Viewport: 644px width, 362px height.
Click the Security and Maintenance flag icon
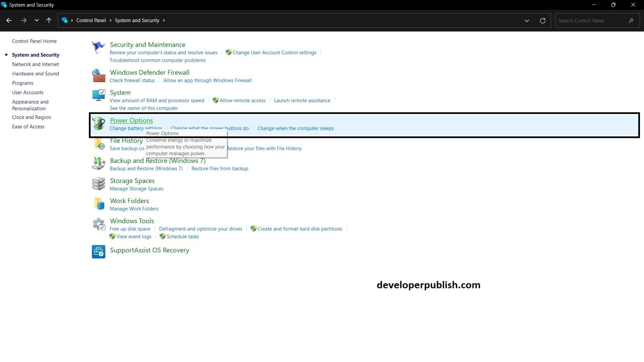pos(98,47)
